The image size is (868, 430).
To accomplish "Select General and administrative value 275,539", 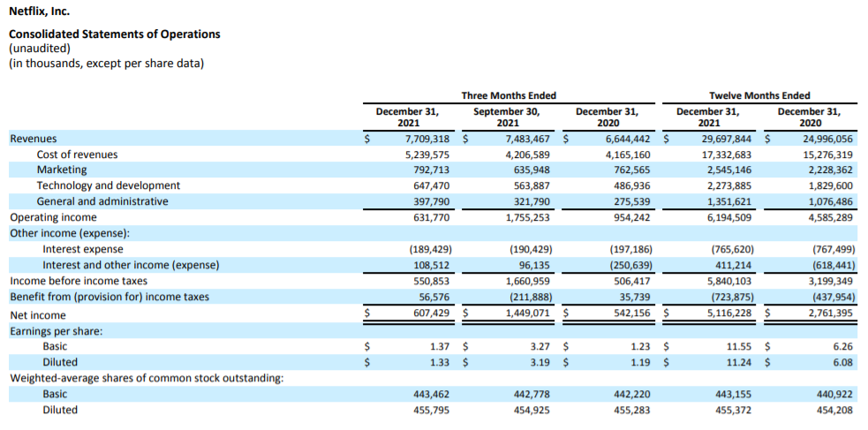I will [x=632, y=201].
